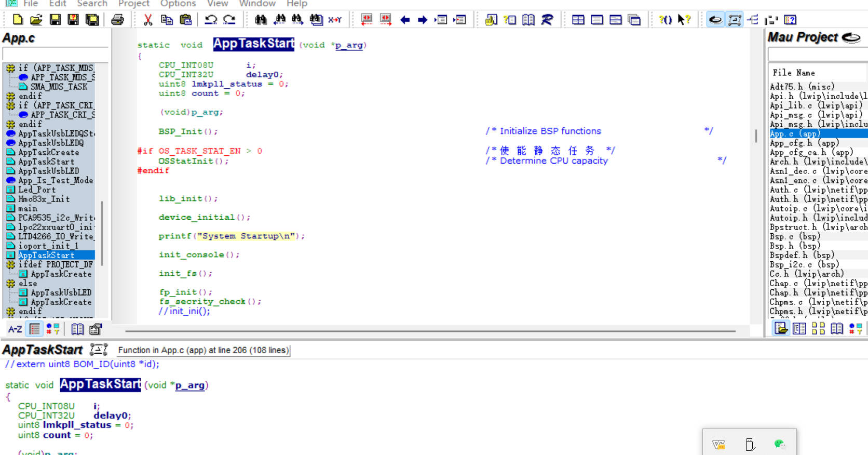
Task: Click the p_arg link in the context window
Action: (189, 385)
